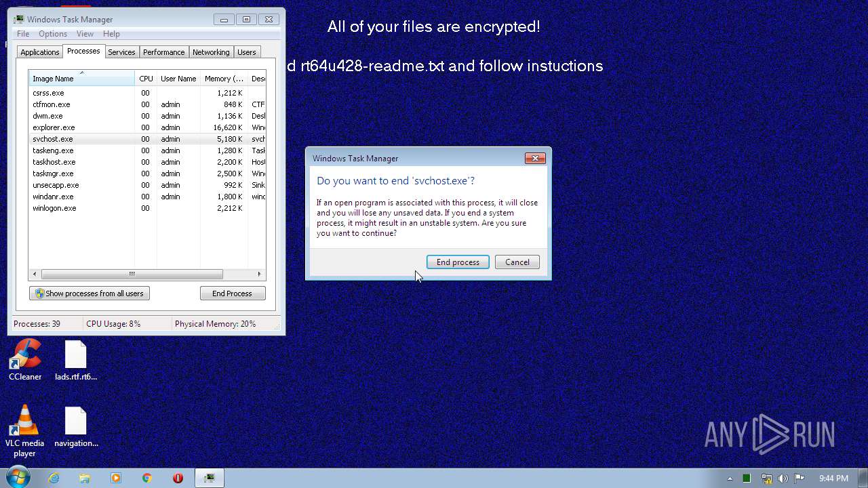
Task: Open Windows Media Player from the taskbar
Action: coord(116,478)
